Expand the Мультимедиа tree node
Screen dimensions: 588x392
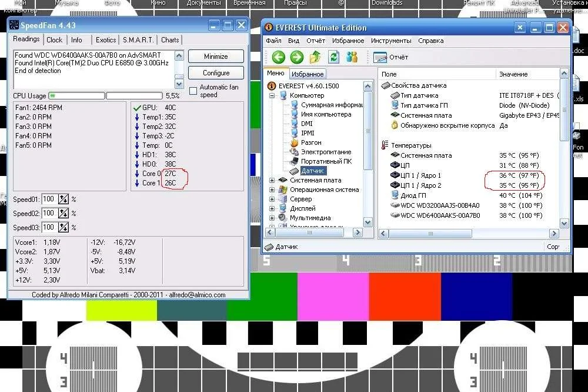tap(272, 218)
